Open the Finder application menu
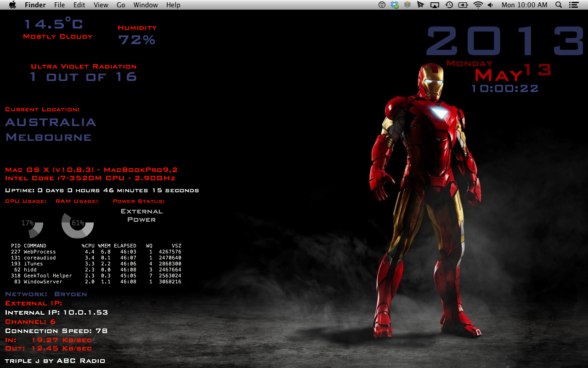Image resolution: width=588 pixels, height=368 pixels. (35, 5)
